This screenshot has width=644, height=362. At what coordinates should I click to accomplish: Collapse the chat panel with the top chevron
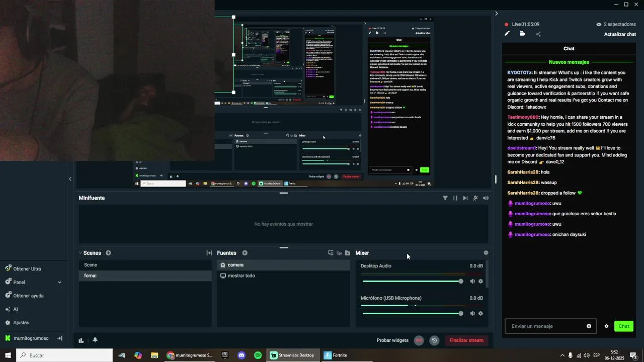(497, 14)
